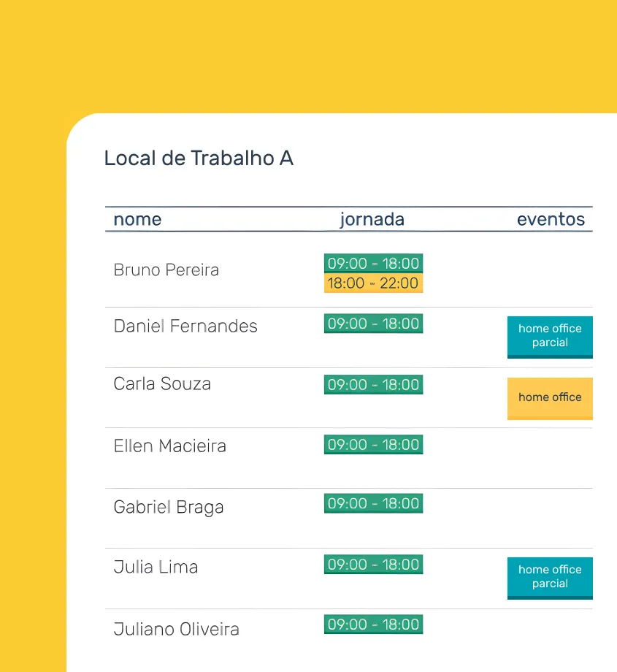Select the 'eventos' column header
The image size is (617, 672).
[551, 219]
